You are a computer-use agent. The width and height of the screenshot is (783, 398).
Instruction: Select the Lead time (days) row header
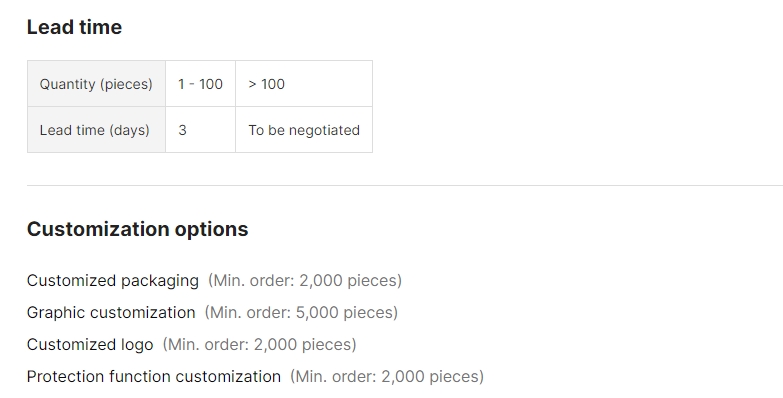tap(96, 130)
